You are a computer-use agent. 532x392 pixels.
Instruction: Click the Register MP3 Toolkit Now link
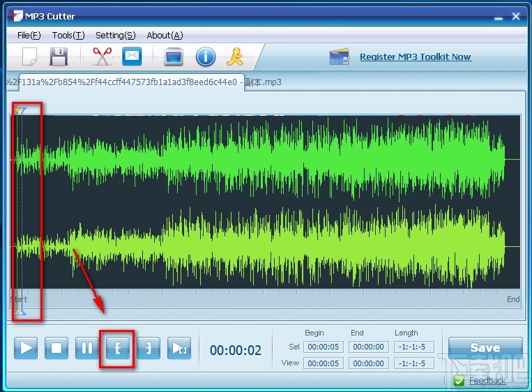click(x=416, y=56)
